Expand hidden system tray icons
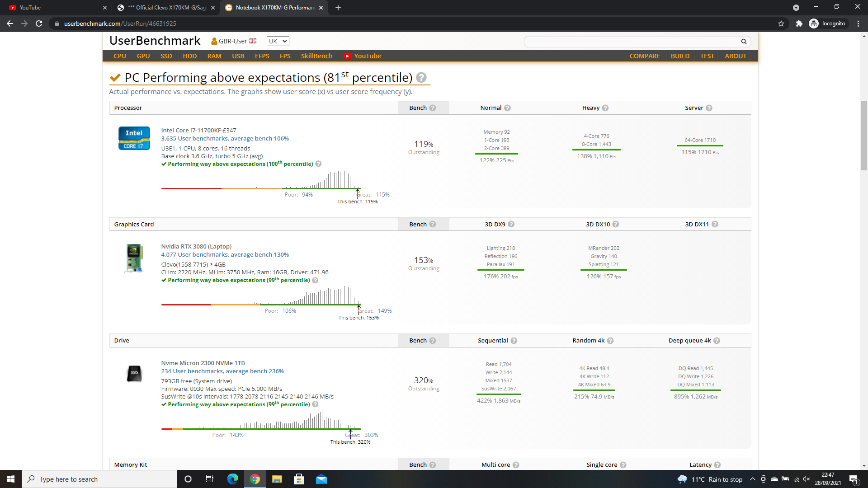 tap(752, 479)
